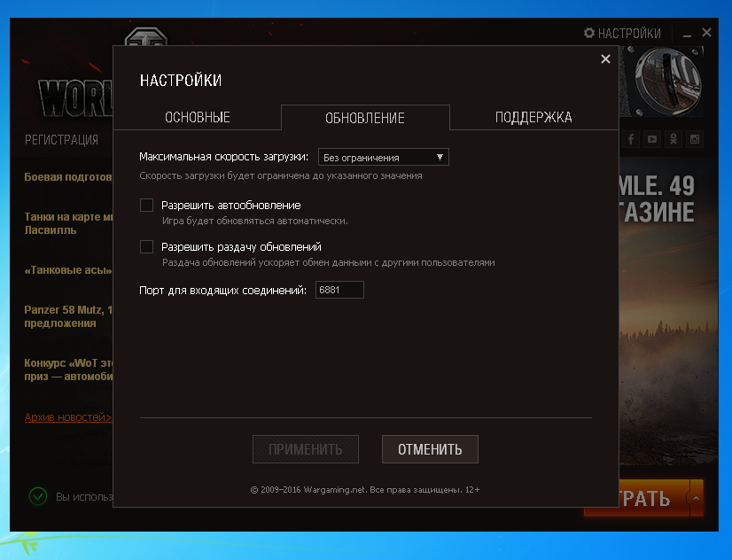732x560 pixels.
Task: Click the РЕГИСТРАЦИЯ link in launcher
Action: click(x=61, y=139)
